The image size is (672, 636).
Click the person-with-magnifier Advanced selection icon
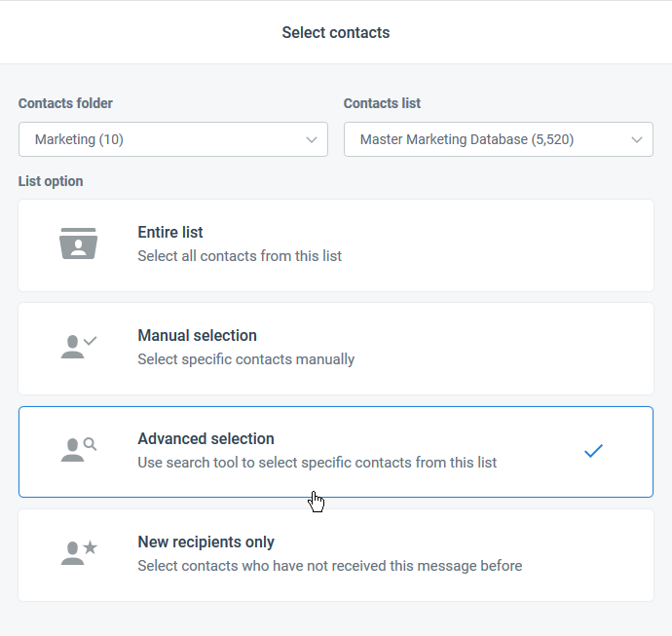79,450
